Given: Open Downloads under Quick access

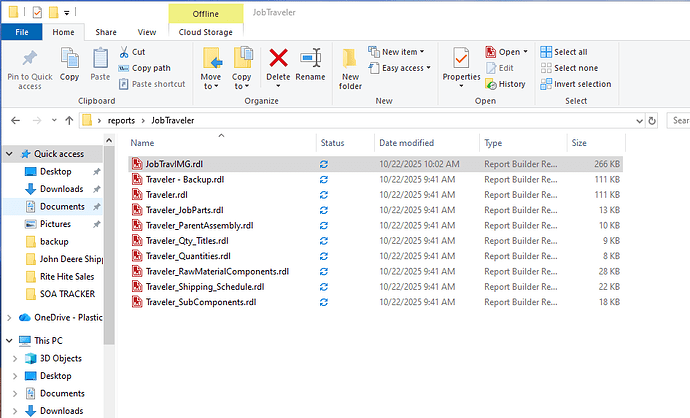Looking at the screenshot, I should (61, 189).
